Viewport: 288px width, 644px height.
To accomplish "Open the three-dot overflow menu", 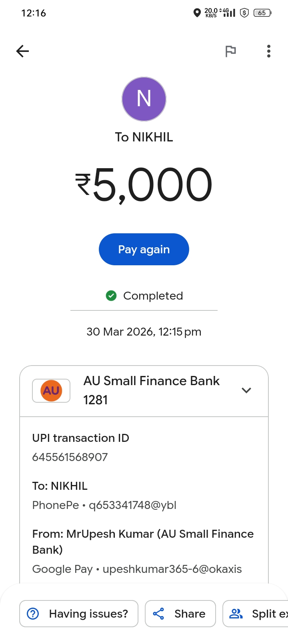I will tap(269, 51).
